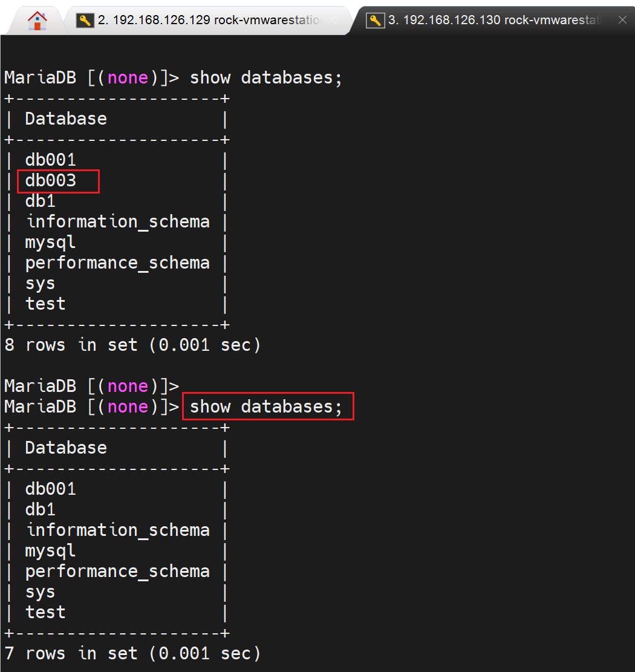Click sys in the second database list

[x=41, y=592]
